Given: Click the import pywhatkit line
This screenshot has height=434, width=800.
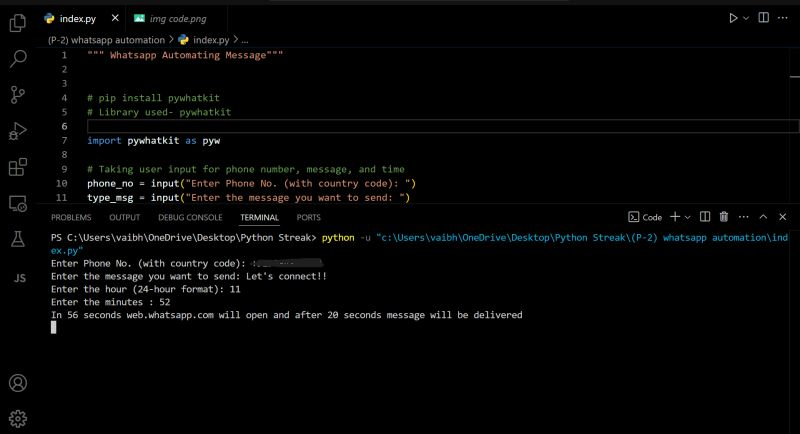Looking at the screenshot, I should (154, 141).
